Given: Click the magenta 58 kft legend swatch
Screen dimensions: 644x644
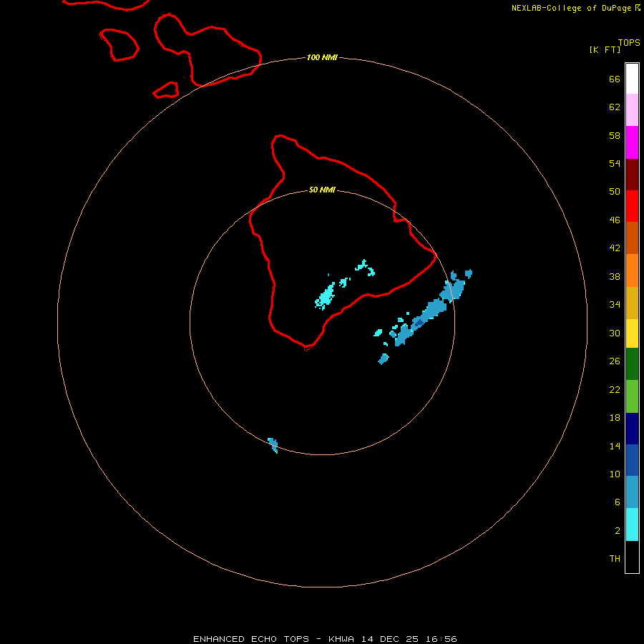Looking at the screenshot, I should coord(632,142).
